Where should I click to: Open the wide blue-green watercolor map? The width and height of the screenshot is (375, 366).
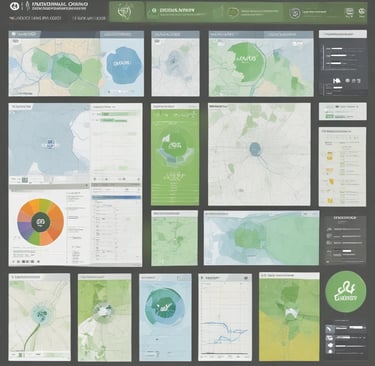coord(261,238)
